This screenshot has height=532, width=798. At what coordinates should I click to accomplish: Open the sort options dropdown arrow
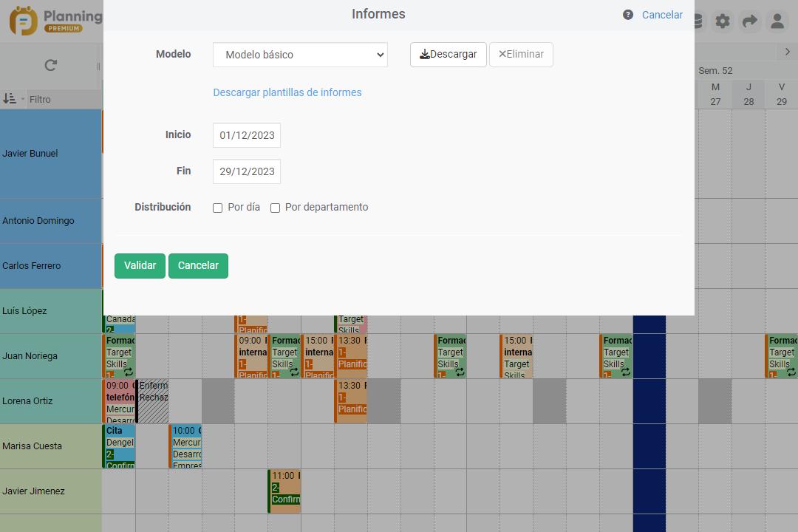[24, 98]
